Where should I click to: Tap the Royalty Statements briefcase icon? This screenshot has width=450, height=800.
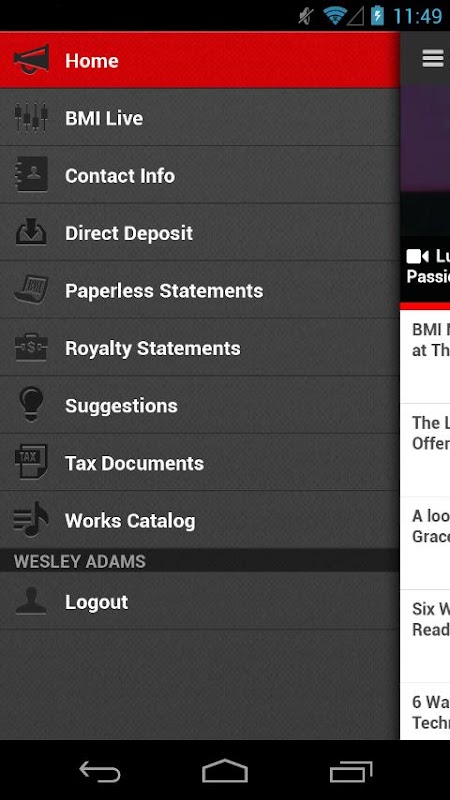[32, 347]
